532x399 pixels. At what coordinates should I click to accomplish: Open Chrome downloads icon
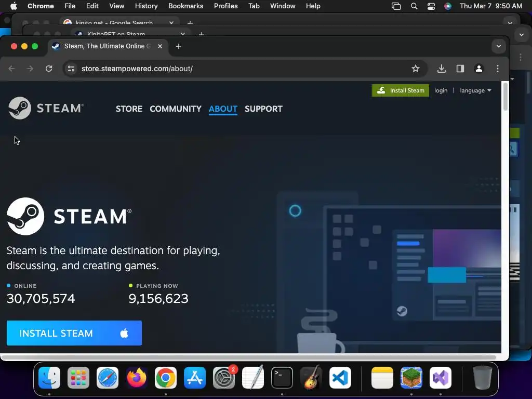point(441,69)
